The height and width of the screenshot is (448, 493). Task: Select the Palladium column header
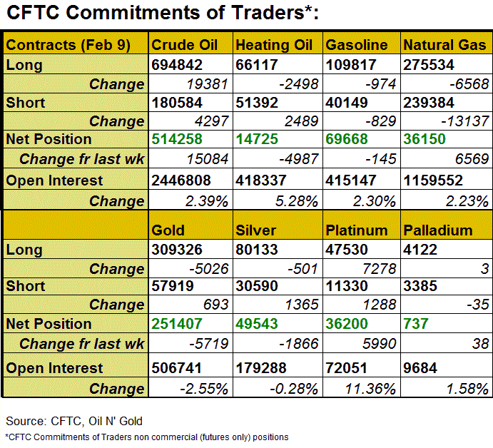(438, 230)
